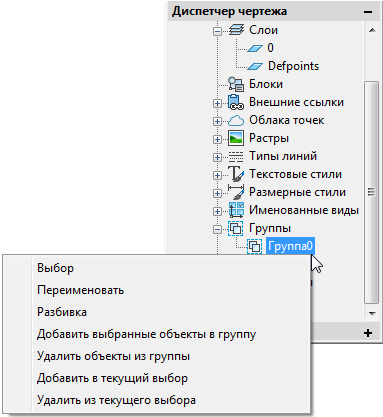The height and width of the screenshot is (417, 383).
Task: Click the panel's vertical scrollbar thumb
Action: pyautogui.click(x=372, y=192)
